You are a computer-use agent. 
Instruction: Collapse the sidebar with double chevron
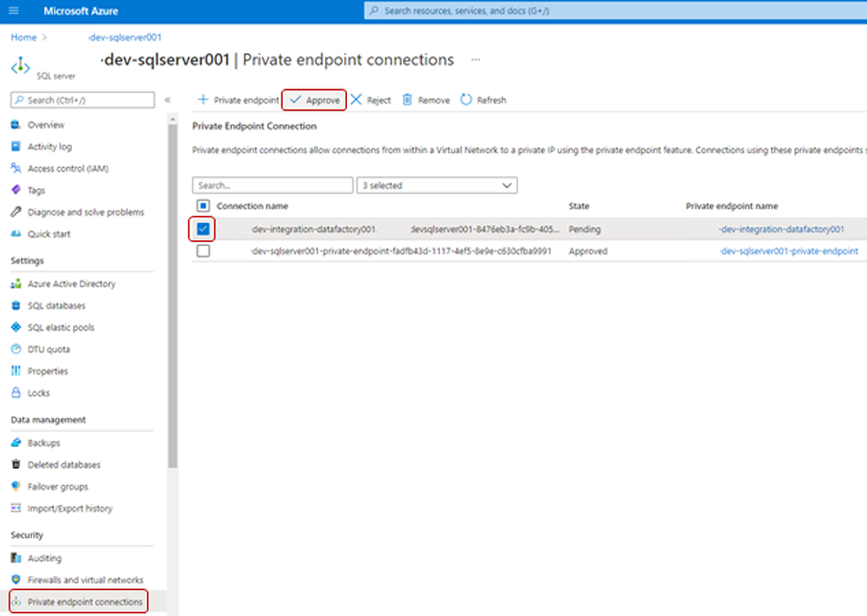(167, 100)
